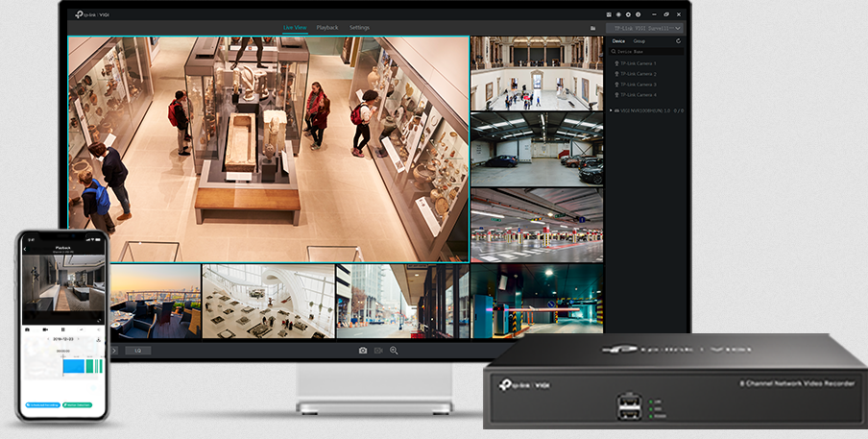868x439 pixels.
Task: Open the Settings tab
Action: click(359, 28)
